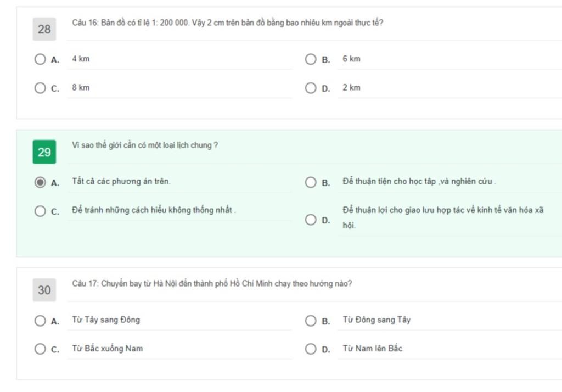Choose option D '2 km'
The image size is (562, 392).
[x=311, y=88]
